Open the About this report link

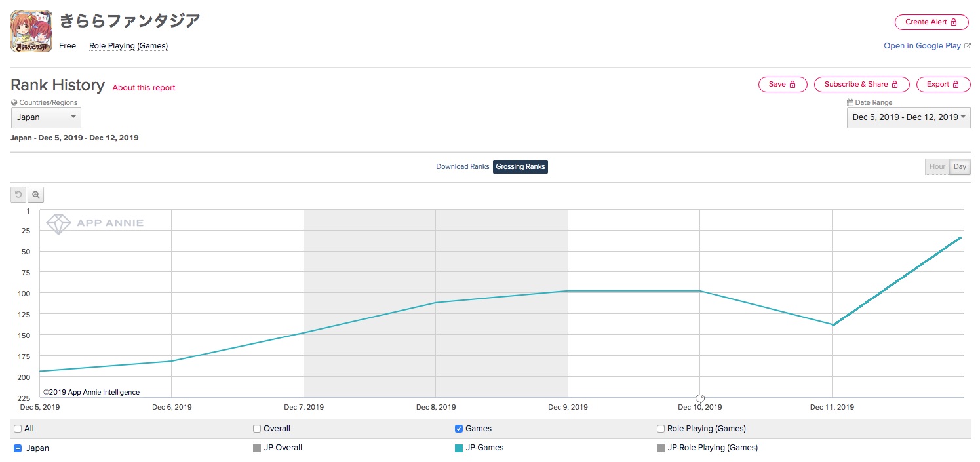pyautogui.click(x=144, y=88)
